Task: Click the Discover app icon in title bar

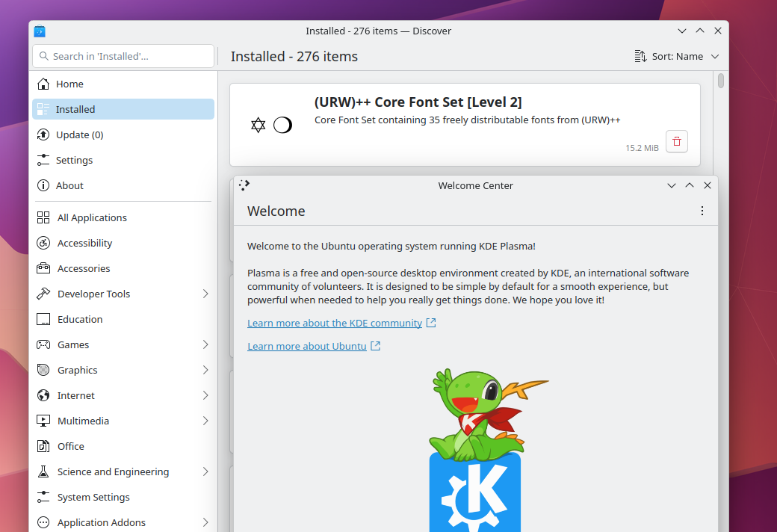Action: tap(40, 31)
